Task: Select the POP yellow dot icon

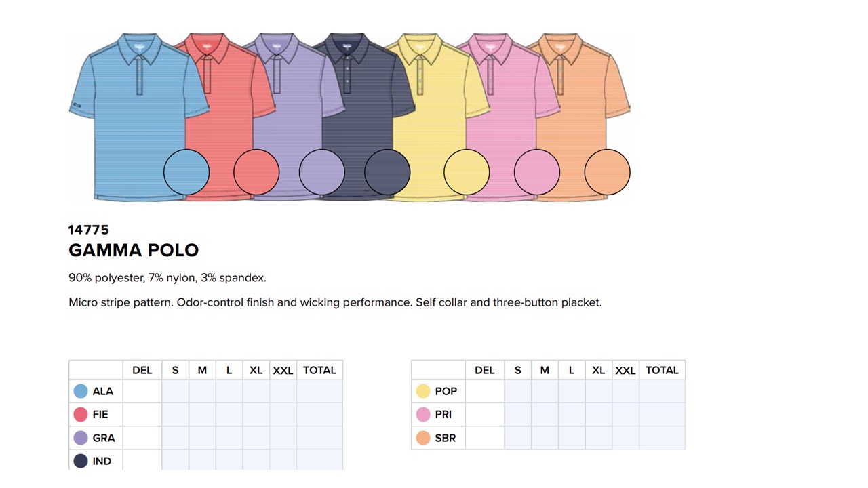Action: [423, 391]
